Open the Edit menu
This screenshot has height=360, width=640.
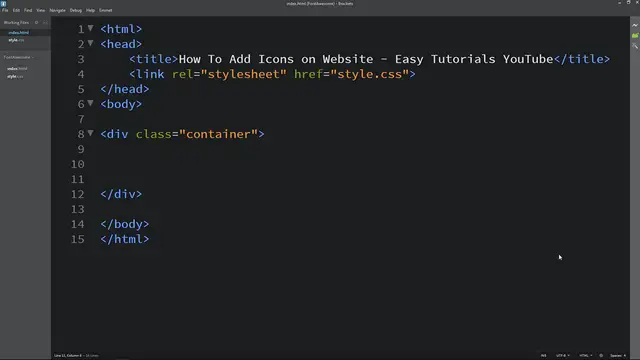pos(16,10)
